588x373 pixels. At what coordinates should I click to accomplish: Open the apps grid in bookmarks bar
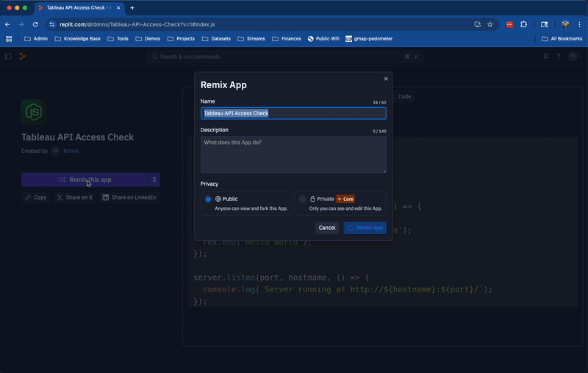click(x=9, y=39)
